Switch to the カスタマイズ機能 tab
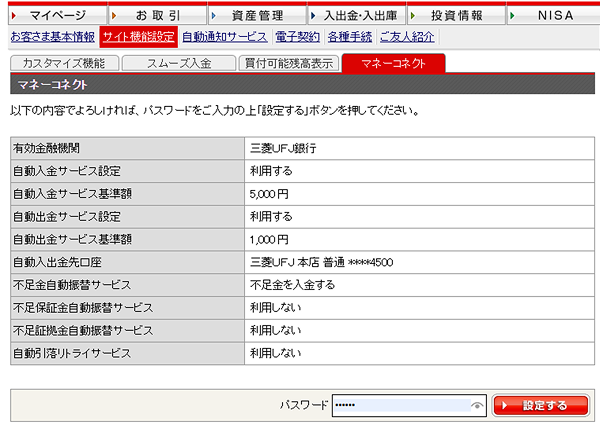The image size is (600, 441). coord(64,63)
